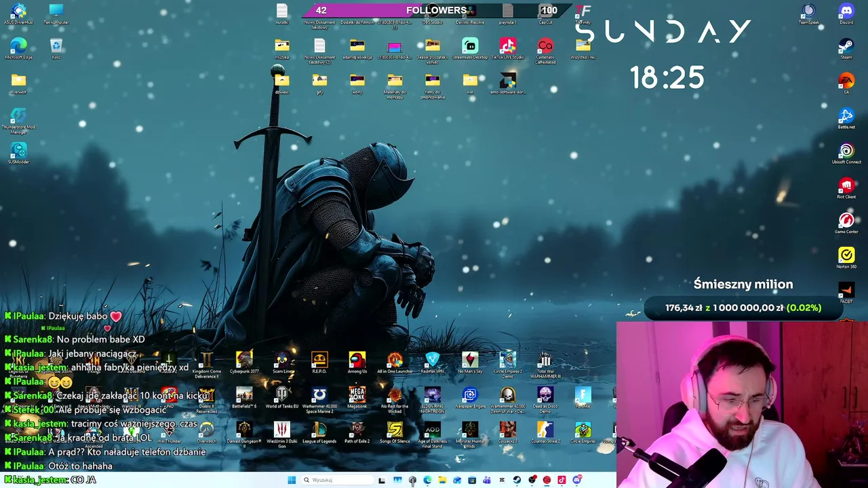Image resolution: width=868 pixels, height=488 pixels.
Task: Launch Warhammer 40,000 Space Marine 2
Action: tap(319, 400)
